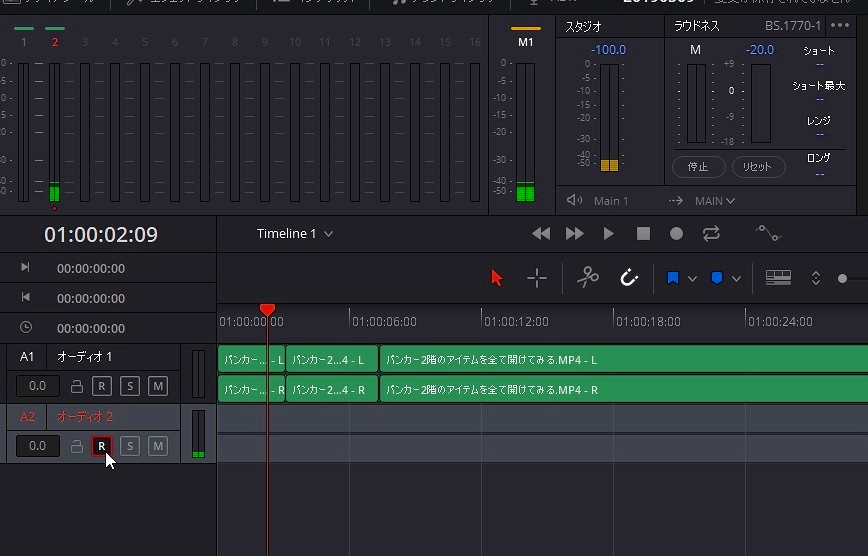Open the Timeline 1 dropdown
Screen dimensions: 868x556
tap(328, 234)
